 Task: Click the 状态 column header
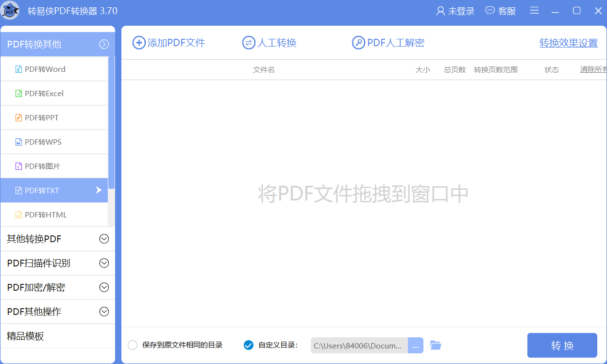[552, 69]
